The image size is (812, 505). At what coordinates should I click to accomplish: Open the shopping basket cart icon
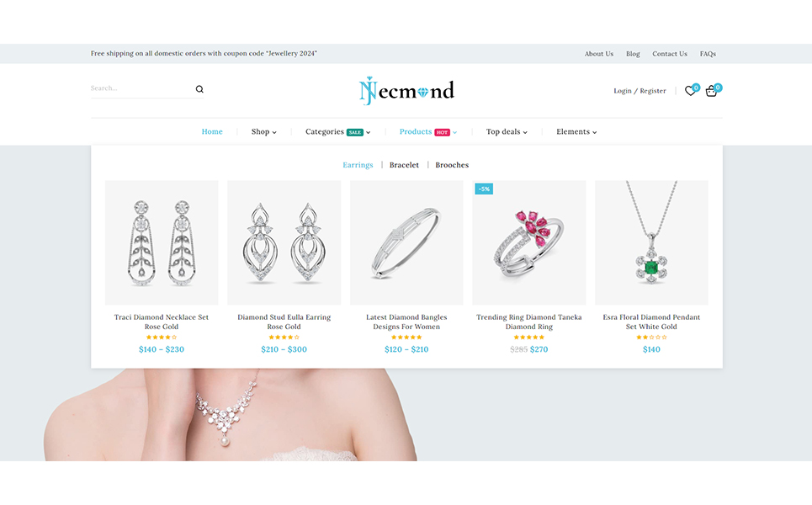[x=712, y=91]
